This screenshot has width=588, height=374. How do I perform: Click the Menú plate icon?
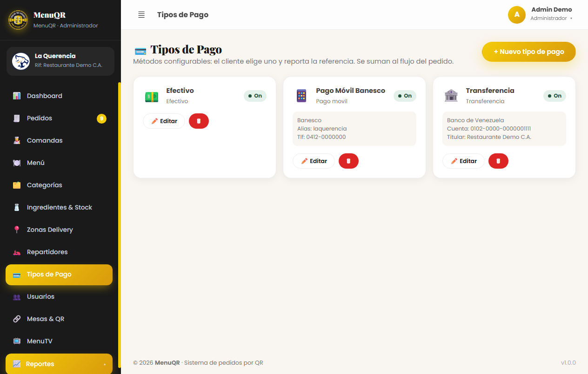tap(17, 163)
